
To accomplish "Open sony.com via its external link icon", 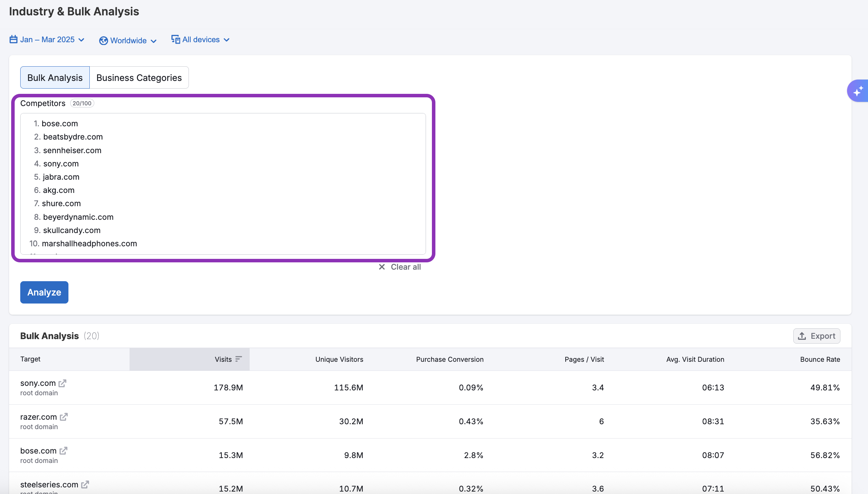I will (x=63, y=383).
